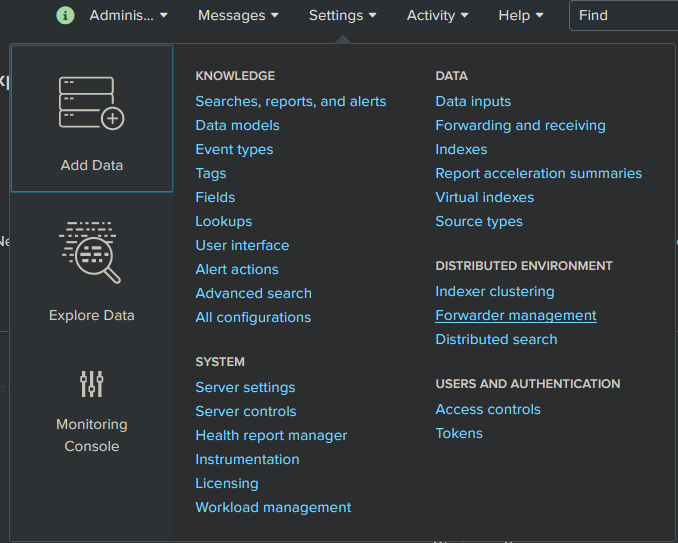Open Report acceleration summaries
Screen dimensions: 678x543
pos(539,173)
